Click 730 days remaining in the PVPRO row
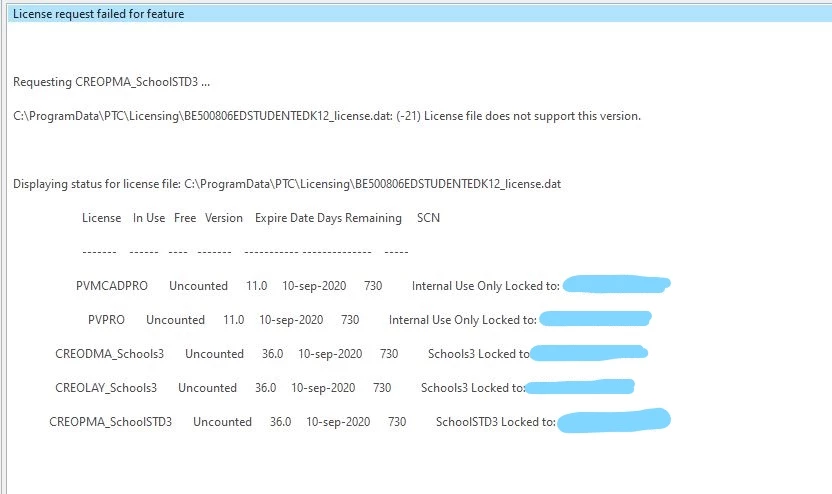832x494 pixels. [350, 320]
